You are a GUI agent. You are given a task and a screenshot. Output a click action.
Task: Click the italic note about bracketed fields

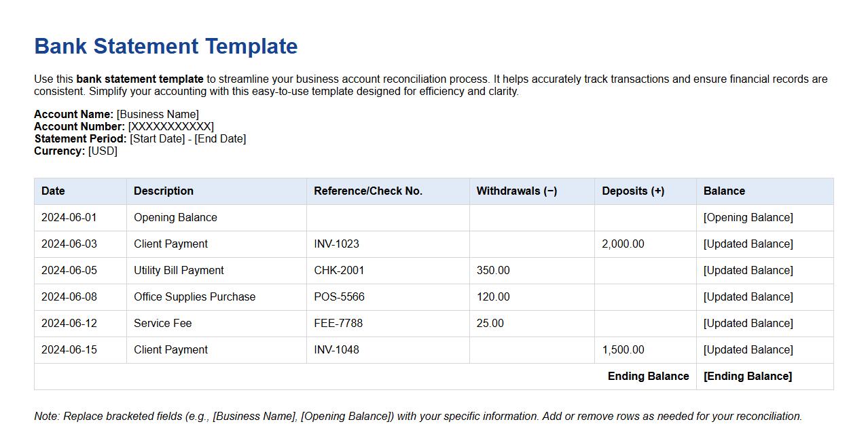[x=418, y=416]
